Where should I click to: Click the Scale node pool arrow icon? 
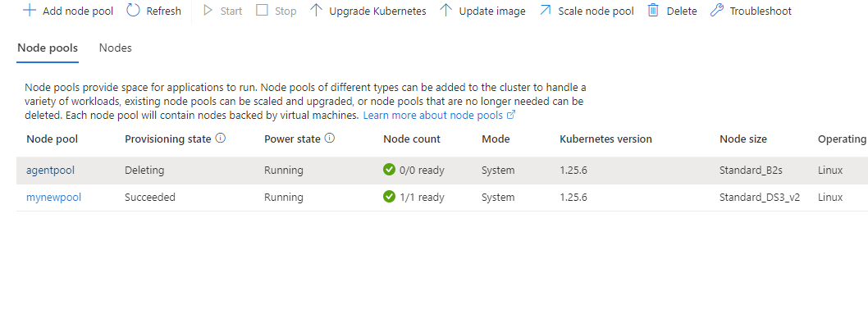tap(546, 11)
